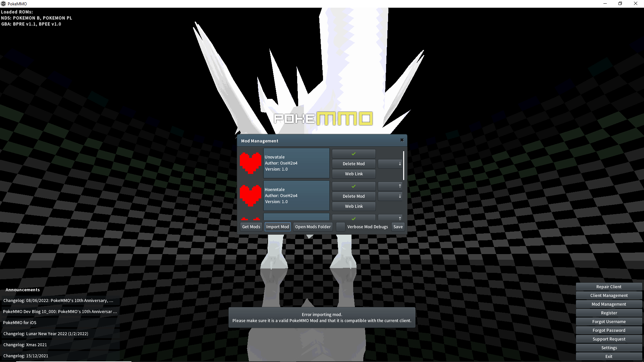Open Mod Management menu

(609, 304)
